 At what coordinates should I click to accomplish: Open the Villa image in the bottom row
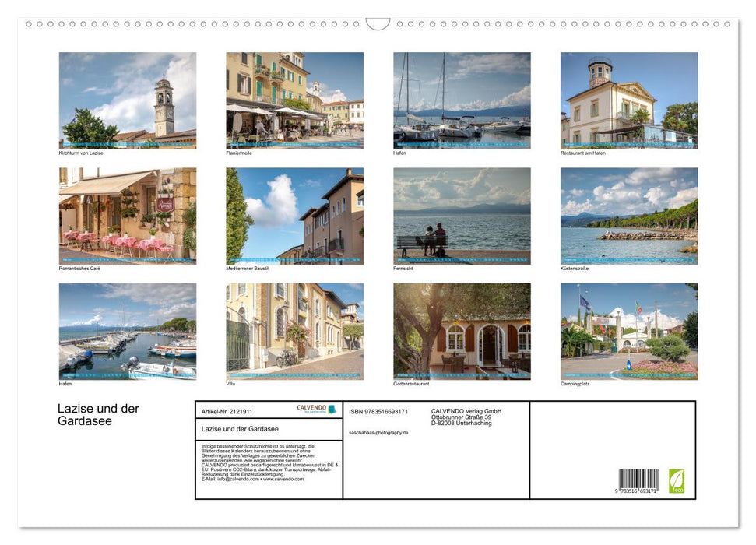[x=294, y=332]
